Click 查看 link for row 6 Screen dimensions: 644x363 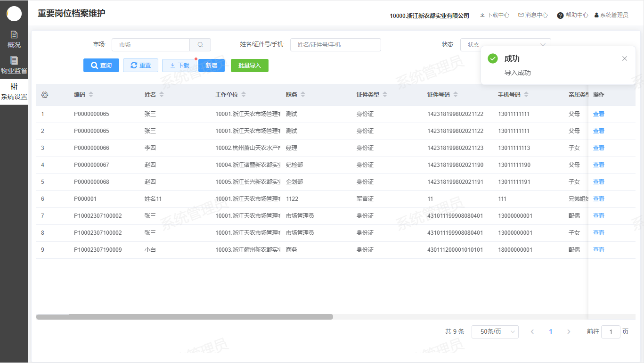[x=598, y=199]
